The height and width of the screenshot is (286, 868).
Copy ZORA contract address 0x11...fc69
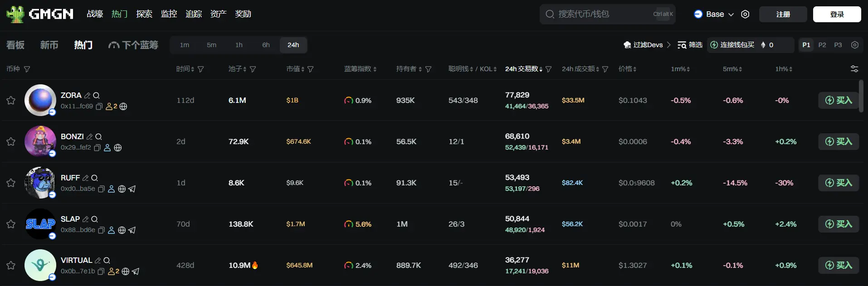point(99,107)
